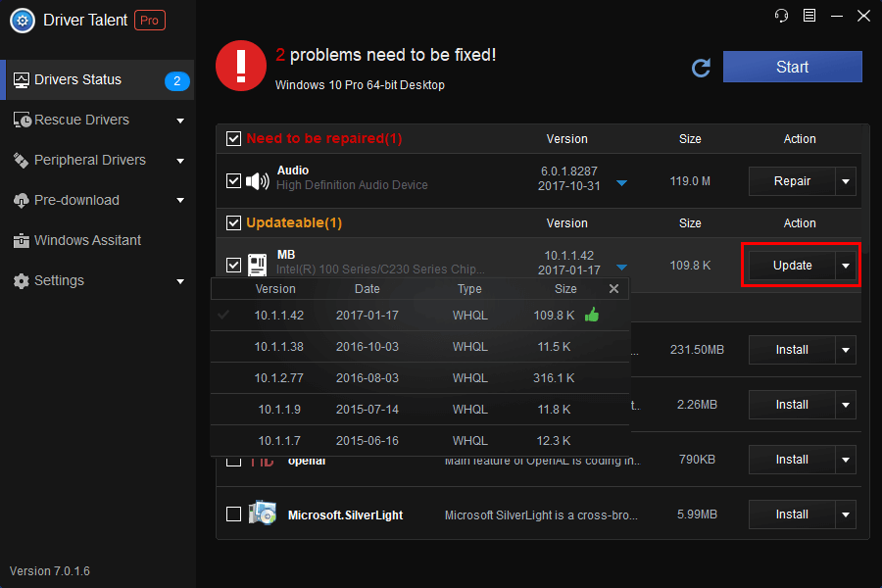Click Install for Microsoft SilverLight

[x=792, y=514]
